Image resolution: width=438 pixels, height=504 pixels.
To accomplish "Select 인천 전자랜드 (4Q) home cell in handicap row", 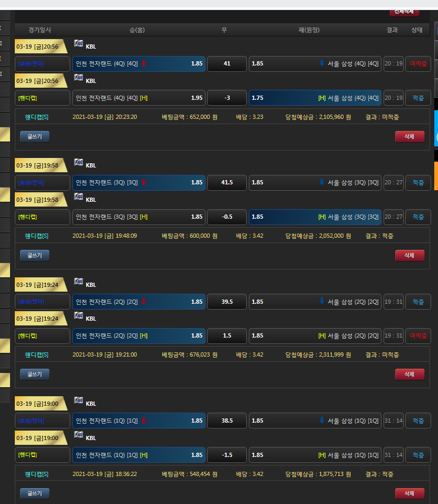I will pyautogui.click(x=138, y=98).
